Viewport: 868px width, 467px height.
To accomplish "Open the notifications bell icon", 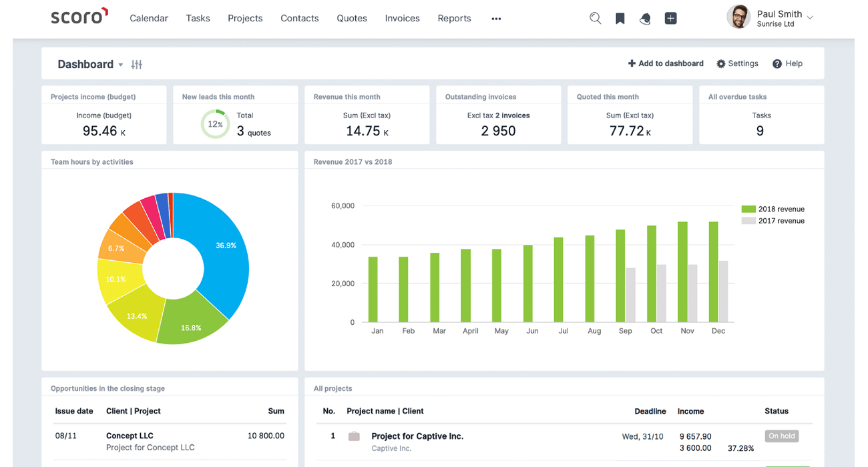I will coord(645,19).
